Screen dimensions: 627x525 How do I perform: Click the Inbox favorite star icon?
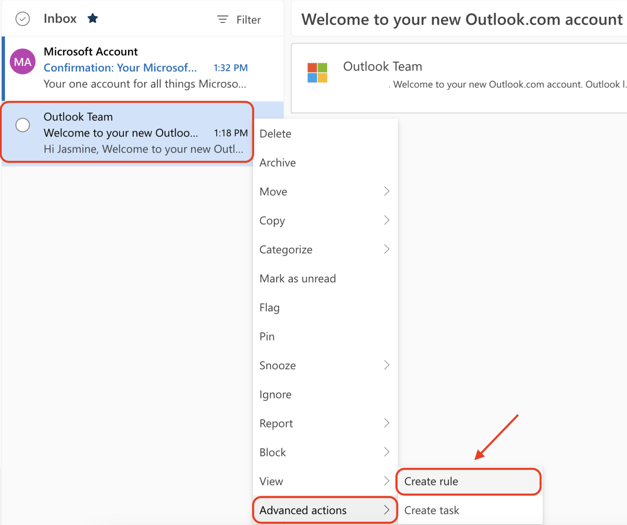tap(93, 19)
